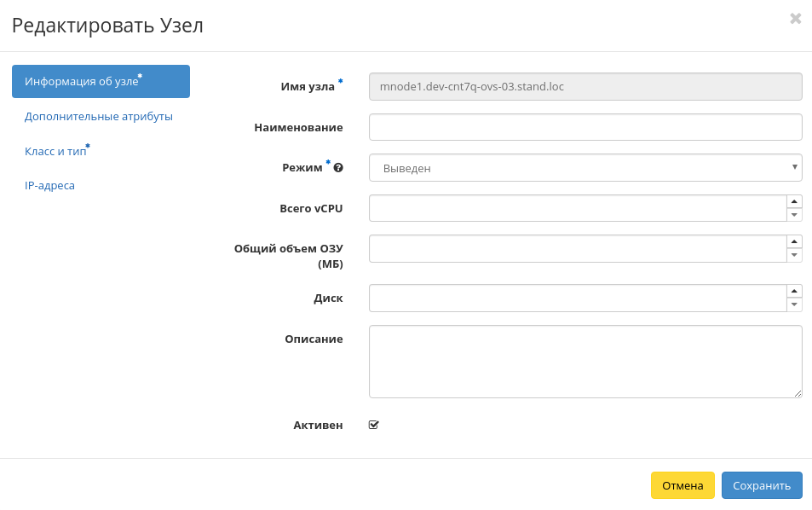The image size is (812, 510).
Task: Click inside the Описание text area
Action: (x=585, y=361)
